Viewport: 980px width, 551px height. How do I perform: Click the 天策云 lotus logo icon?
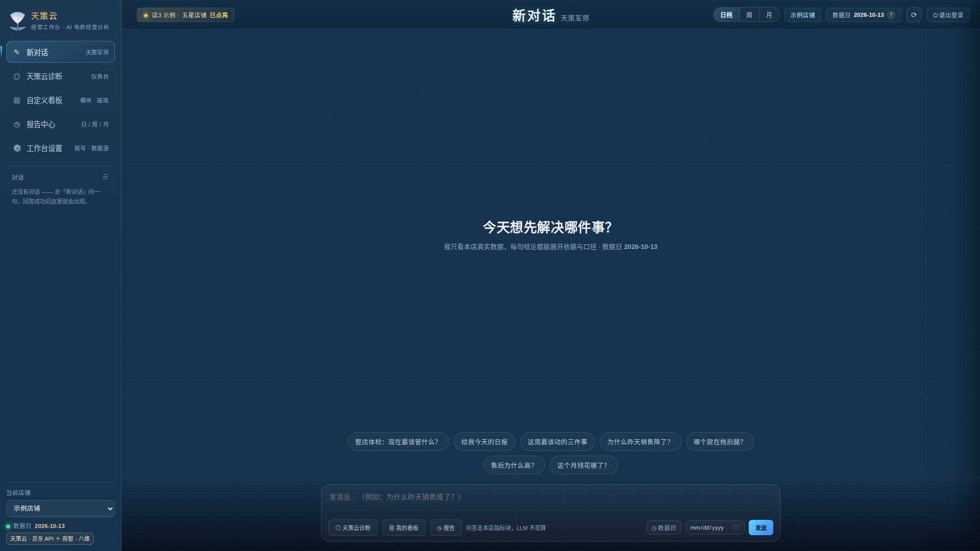point(17,20)
